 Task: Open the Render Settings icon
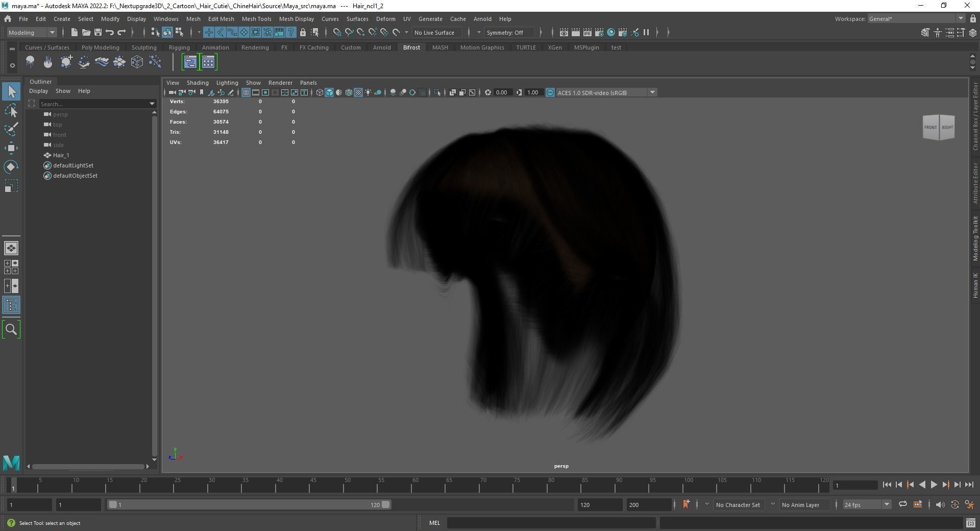point(599,33)
